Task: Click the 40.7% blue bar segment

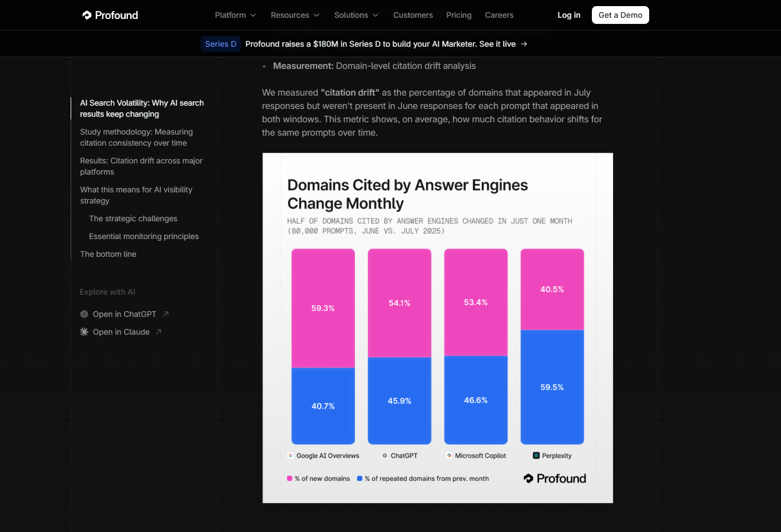Action: point(323,406)
